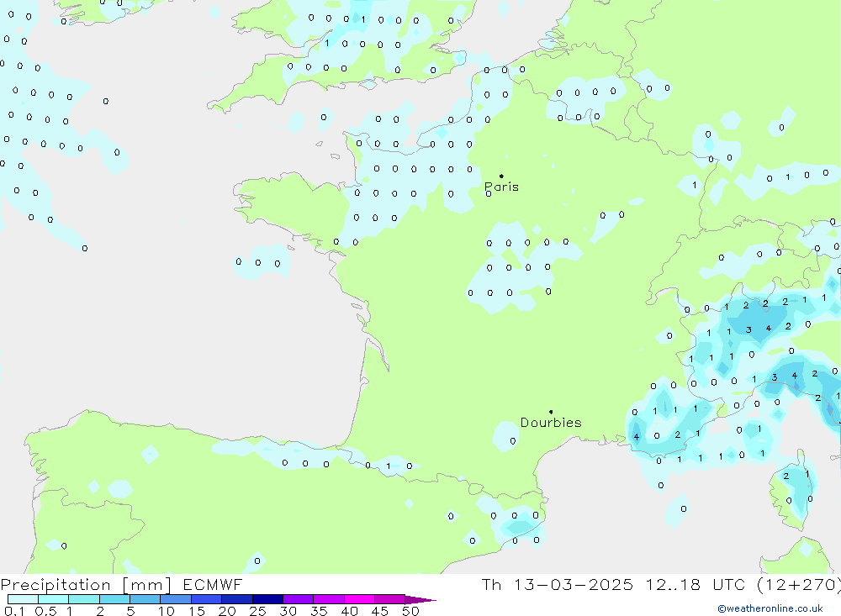Screen dimensions: 841x616
Task: Click the Paris city label
Action: (x=501, y=187)
